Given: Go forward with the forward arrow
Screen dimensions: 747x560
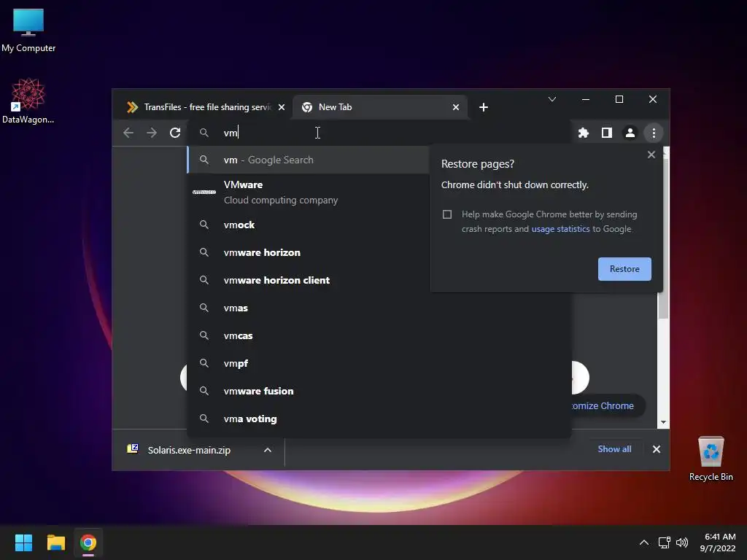Looking at the screenshot, I should point(152,133).
